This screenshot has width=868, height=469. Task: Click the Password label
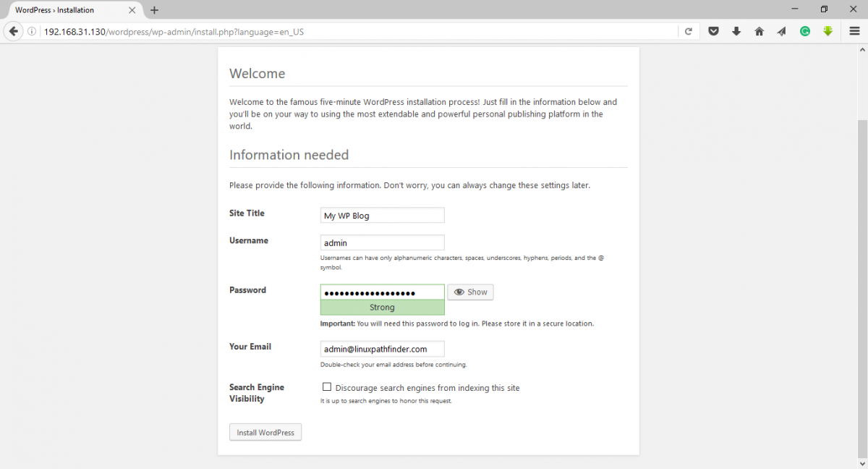point(247,290)
